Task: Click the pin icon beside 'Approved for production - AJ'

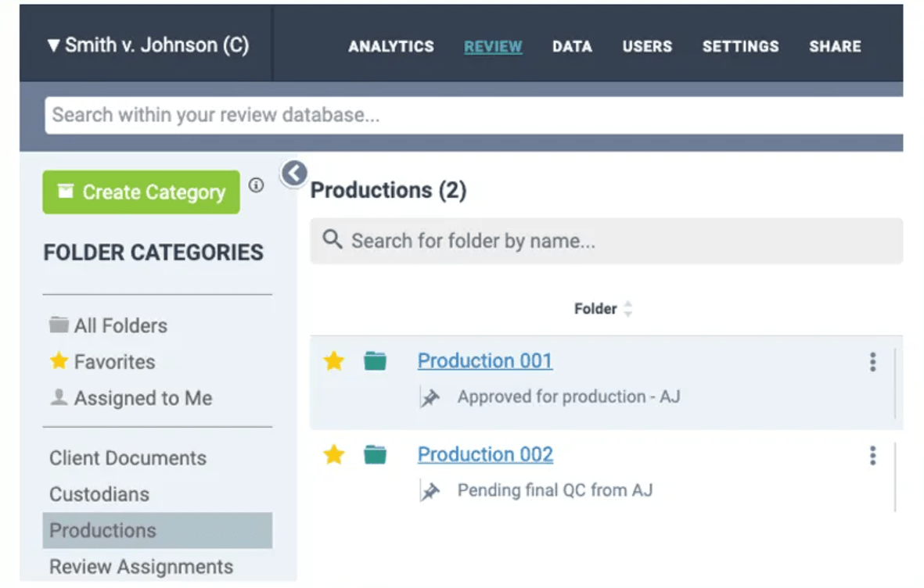Action: point(430,397)
